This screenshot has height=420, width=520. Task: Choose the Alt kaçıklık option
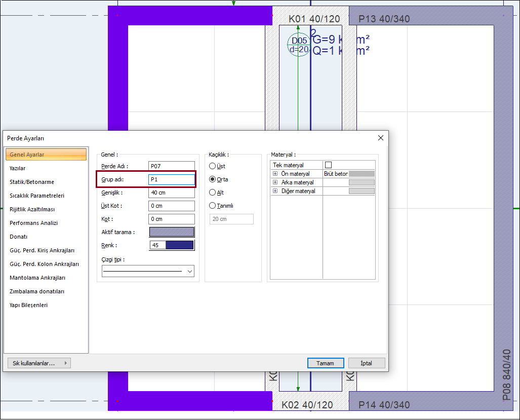click(213, 193)
